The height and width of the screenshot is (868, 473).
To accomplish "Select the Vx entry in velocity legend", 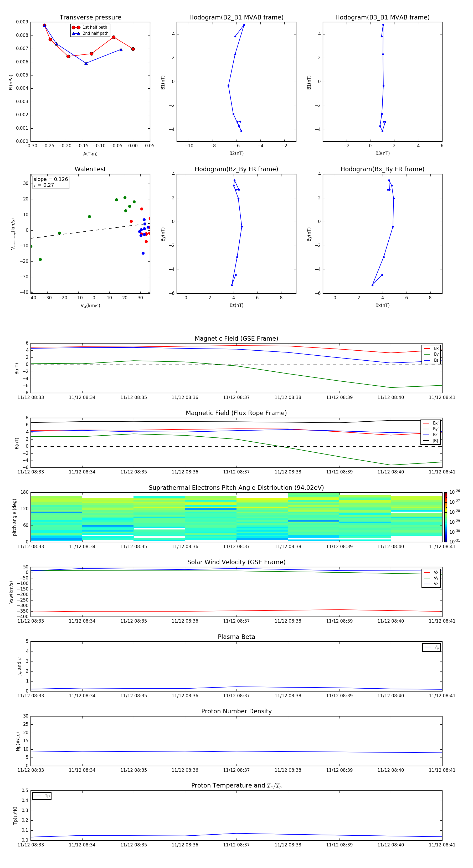I will point(431,572).
